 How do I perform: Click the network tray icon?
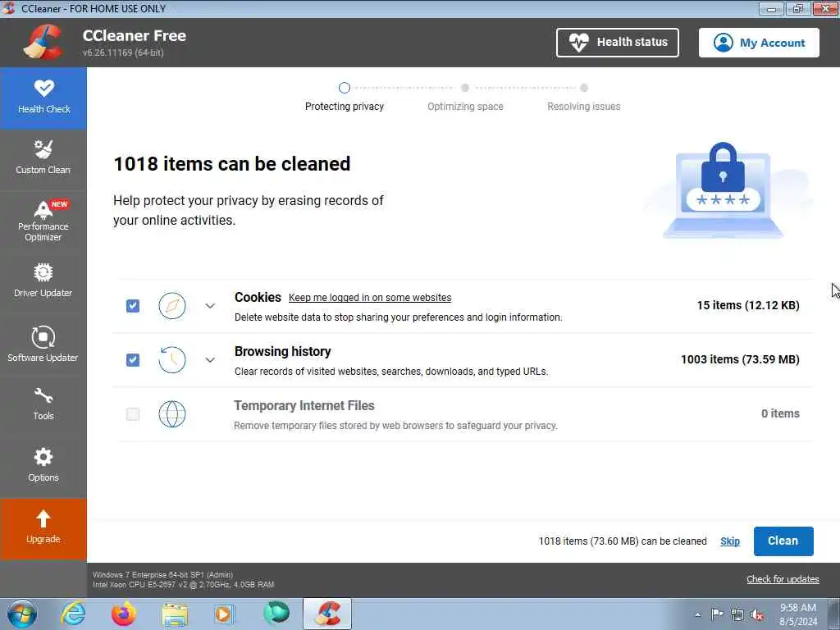click(x=737, y=614)
